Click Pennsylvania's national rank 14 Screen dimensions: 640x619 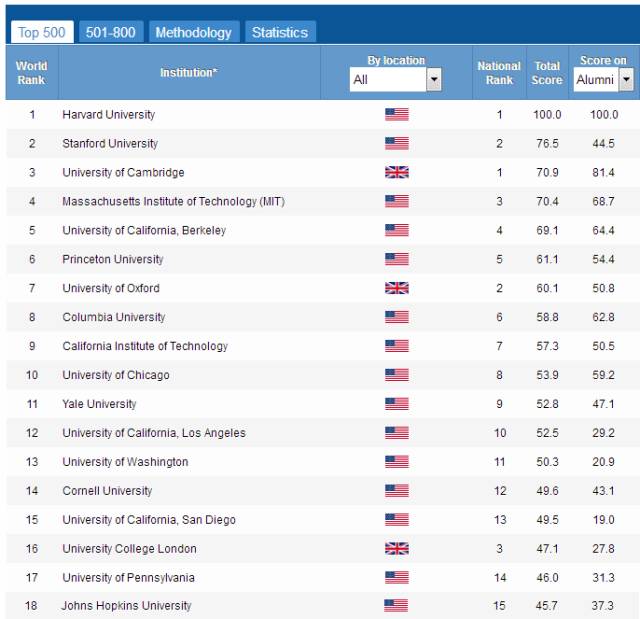pyautogui.click(x=500, y=578)
